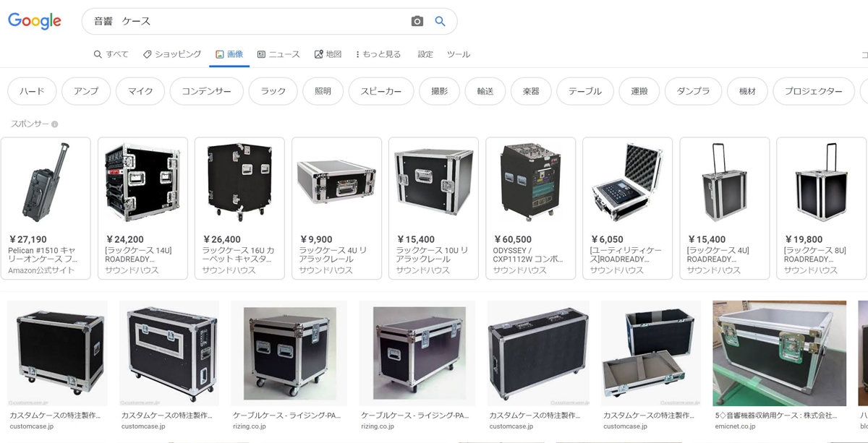Open the ニュース tab
The image size is (868, 443).
278,54
